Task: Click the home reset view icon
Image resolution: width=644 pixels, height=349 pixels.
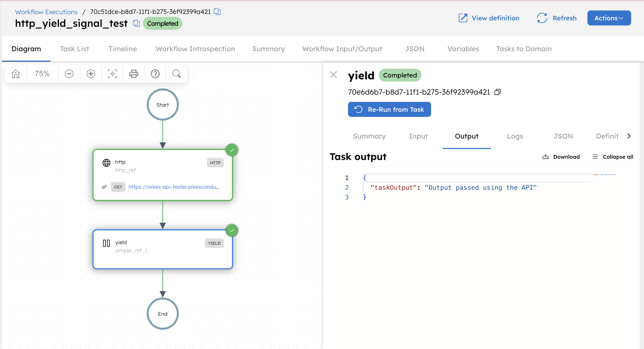Action: [x=16, y=74]
